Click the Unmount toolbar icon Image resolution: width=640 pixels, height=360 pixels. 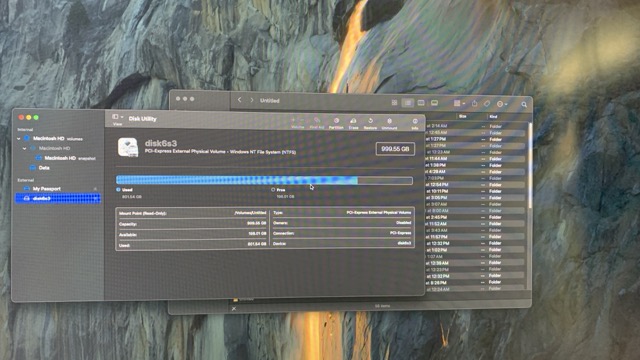tap(389, 121)
